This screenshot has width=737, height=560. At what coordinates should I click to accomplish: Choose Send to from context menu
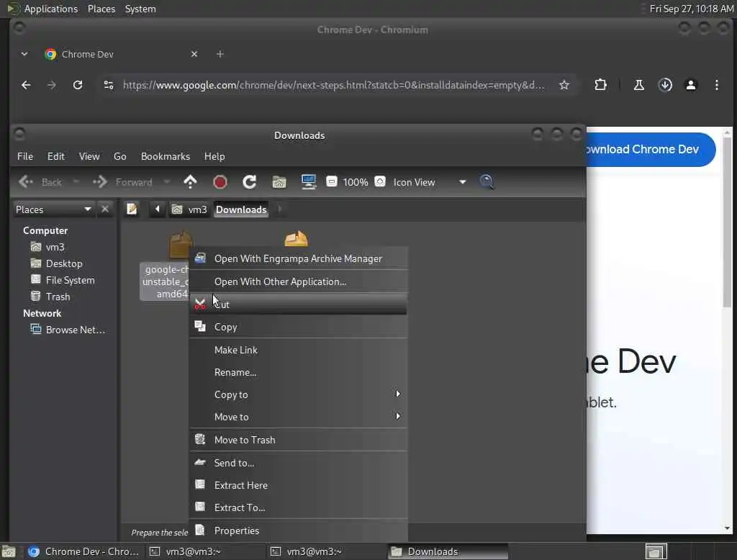click(x=298, y=463)
